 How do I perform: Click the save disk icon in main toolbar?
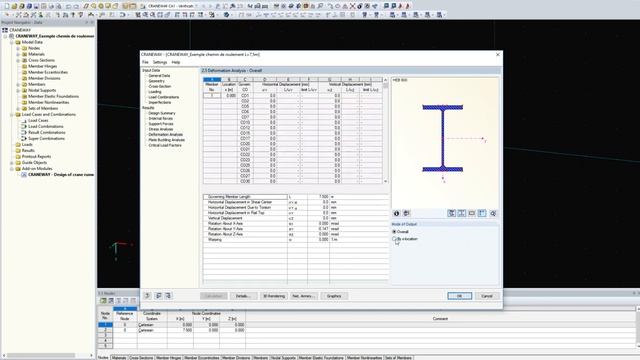coord(36,6)
